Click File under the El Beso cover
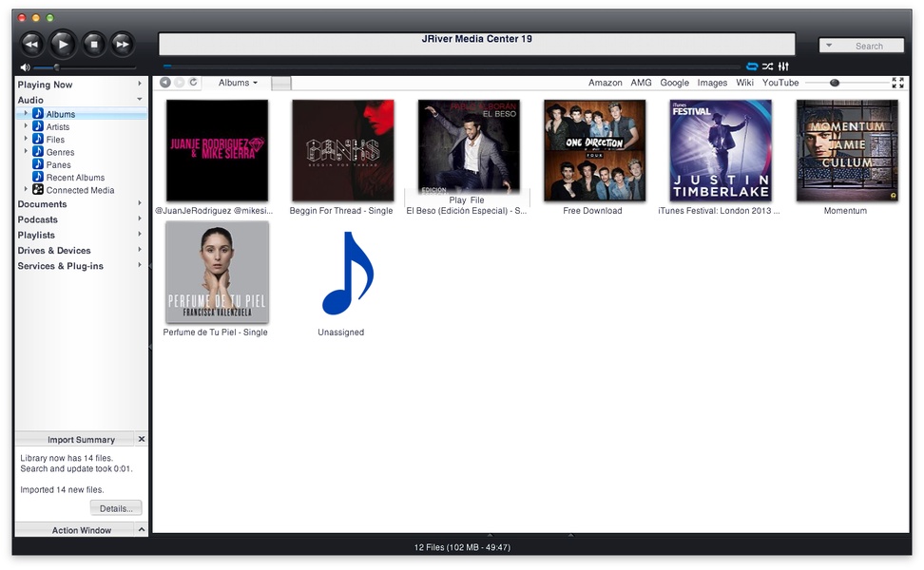 (x=477, y=200)
